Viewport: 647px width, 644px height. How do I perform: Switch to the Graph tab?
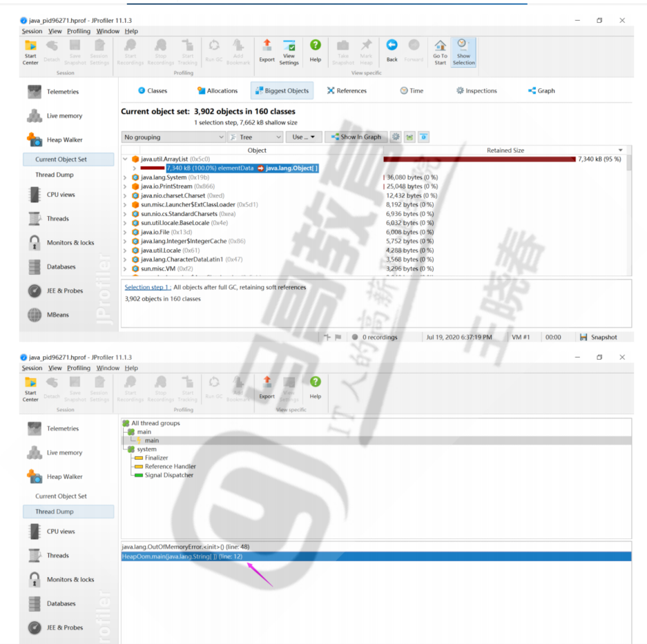[x=541, y=90]
